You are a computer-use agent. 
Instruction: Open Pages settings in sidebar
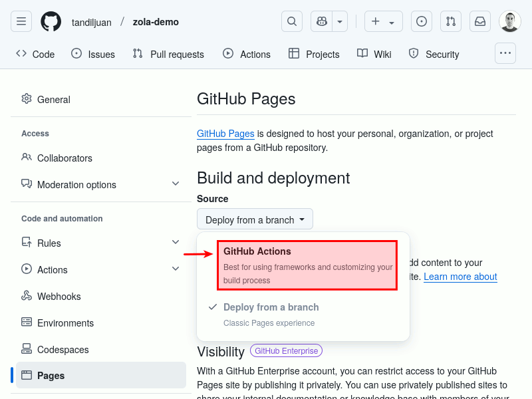pyautogui.click(x=101, y=375)
